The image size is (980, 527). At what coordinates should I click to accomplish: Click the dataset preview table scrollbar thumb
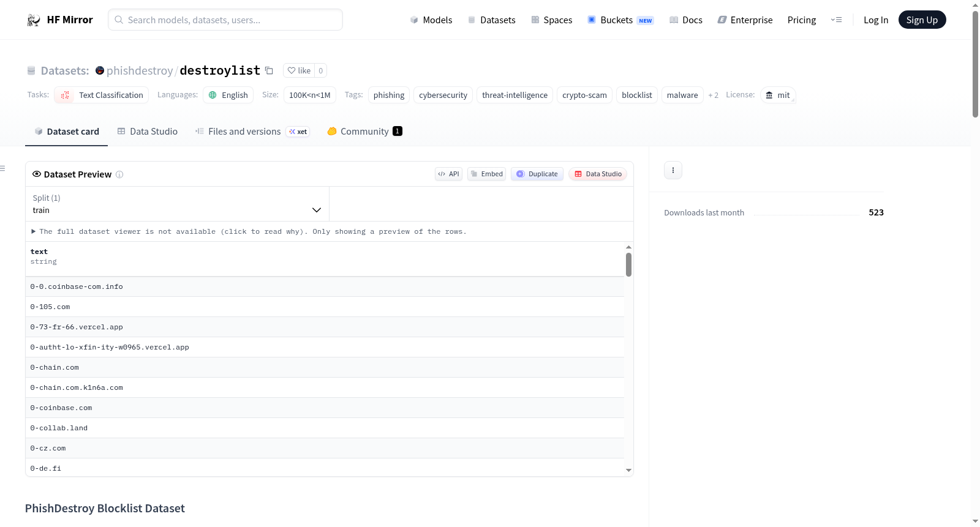pos(628,264)
